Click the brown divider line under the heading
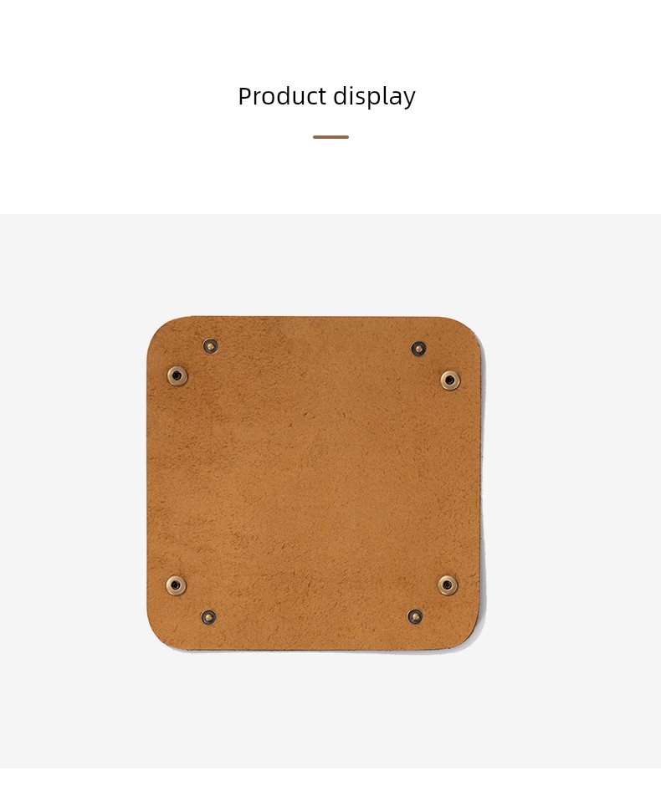This screenshot has width=661, height=812. pyautogui.click(x=330, y=136)
